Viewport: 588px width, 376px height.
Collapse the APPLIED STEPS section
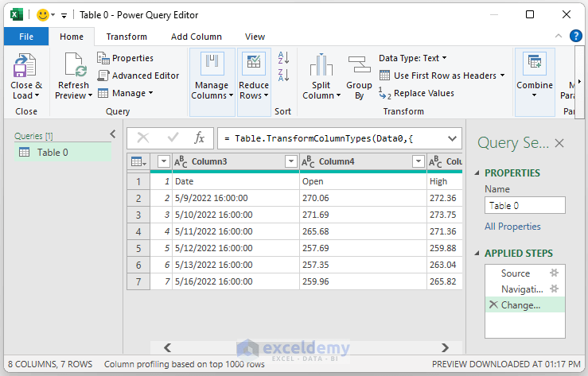[477, 253]
